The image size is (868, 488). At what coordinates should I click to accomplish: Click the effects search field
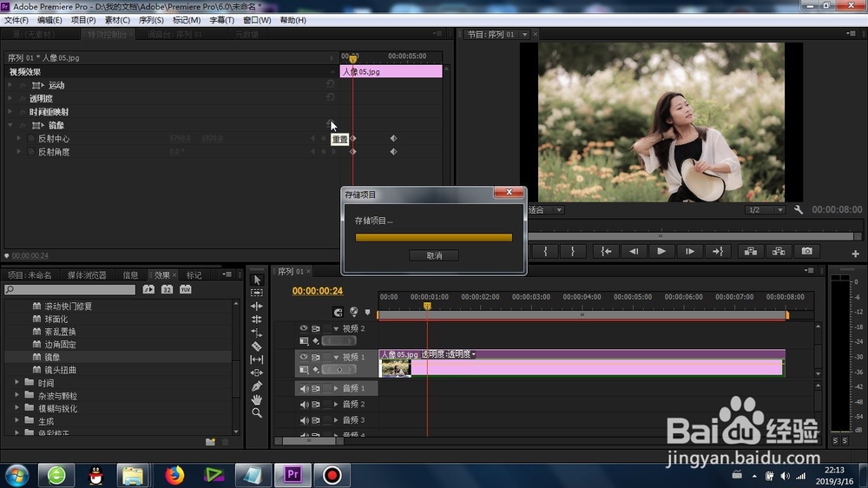coord(69,289)
